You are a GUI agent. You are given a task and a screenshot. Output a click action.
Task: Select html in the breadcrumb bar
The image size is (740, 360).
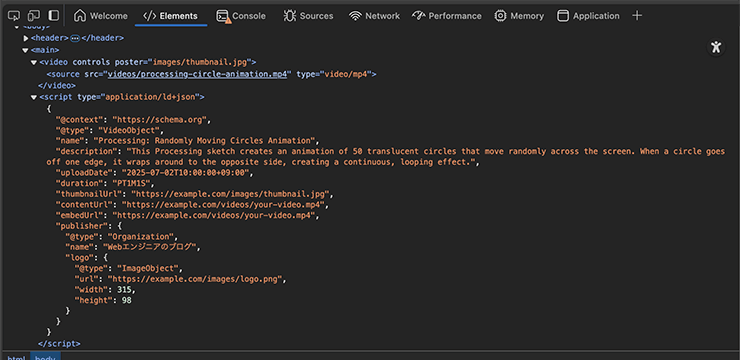coord(16,358)
